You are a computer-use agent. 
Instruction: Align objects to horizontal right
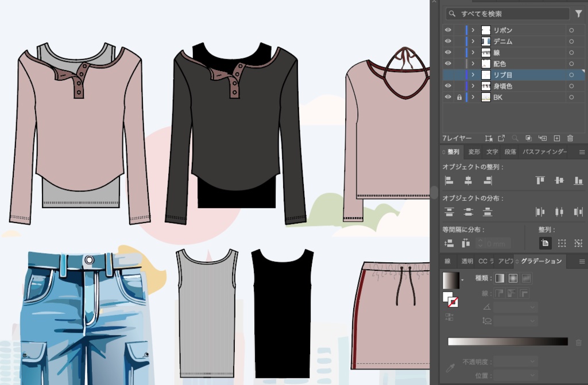[x=488, y=181]
